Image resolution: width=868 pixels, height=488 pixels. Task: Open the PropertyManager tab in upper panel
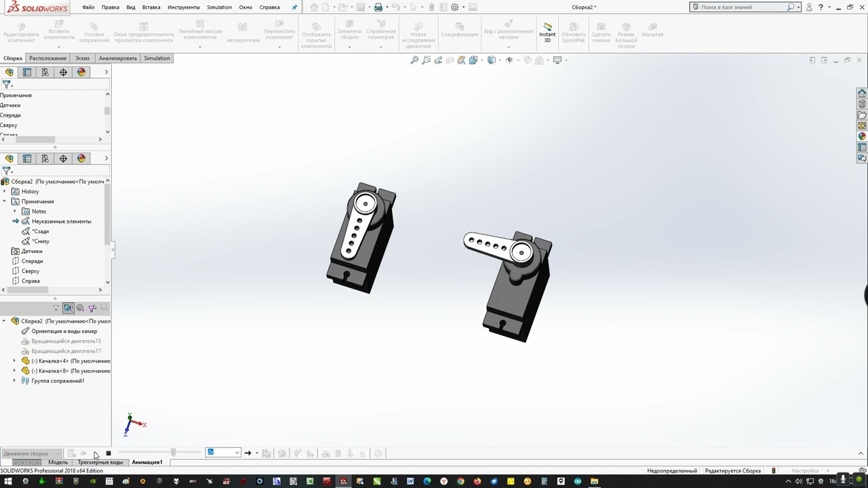[x=27, y=72]
